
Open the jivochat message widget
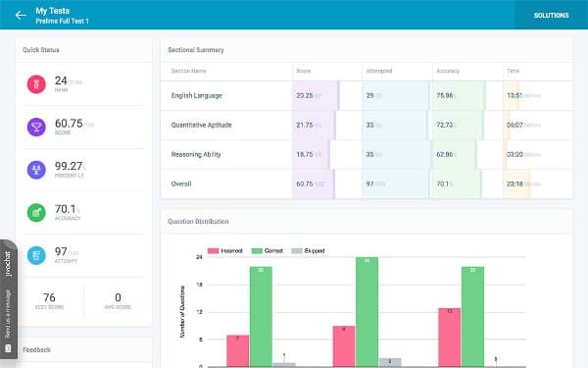click(8, 299)
